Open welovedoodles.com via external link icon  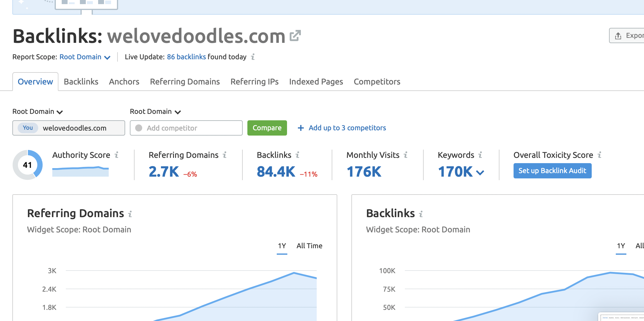pos(295,36)
